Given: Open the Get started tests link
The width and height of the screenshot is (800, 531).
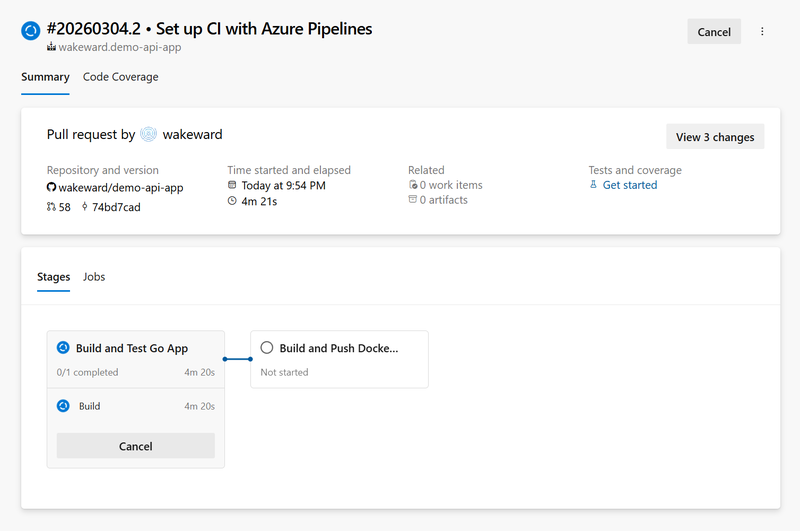Looking at the screenshot, I should [629, 185].
